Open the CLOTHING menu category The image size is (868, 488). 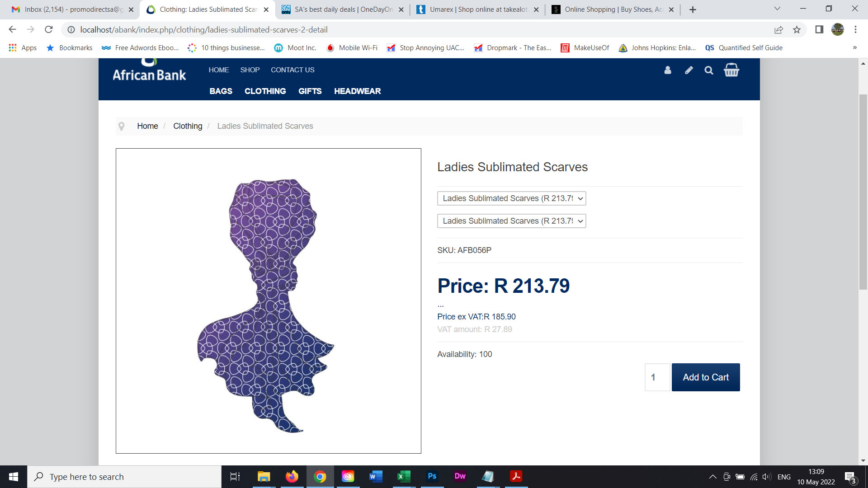(265, 91)
